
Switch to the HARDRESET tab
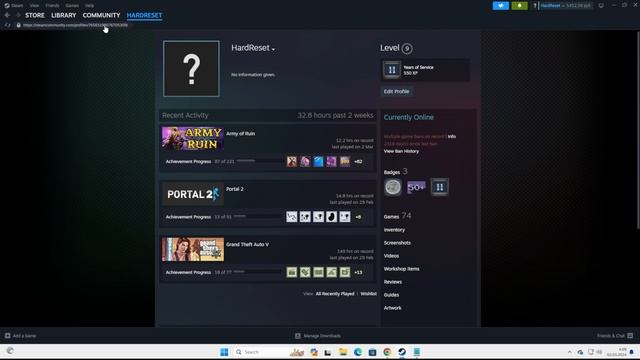coord(144,15)
